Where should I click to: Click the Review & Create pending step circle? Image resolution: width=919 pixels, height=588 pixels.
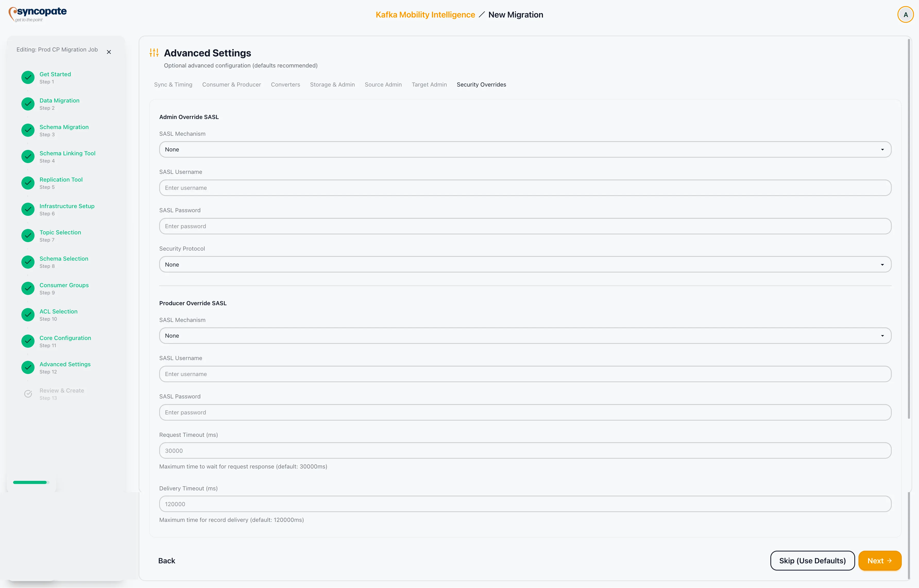(28, 394)
